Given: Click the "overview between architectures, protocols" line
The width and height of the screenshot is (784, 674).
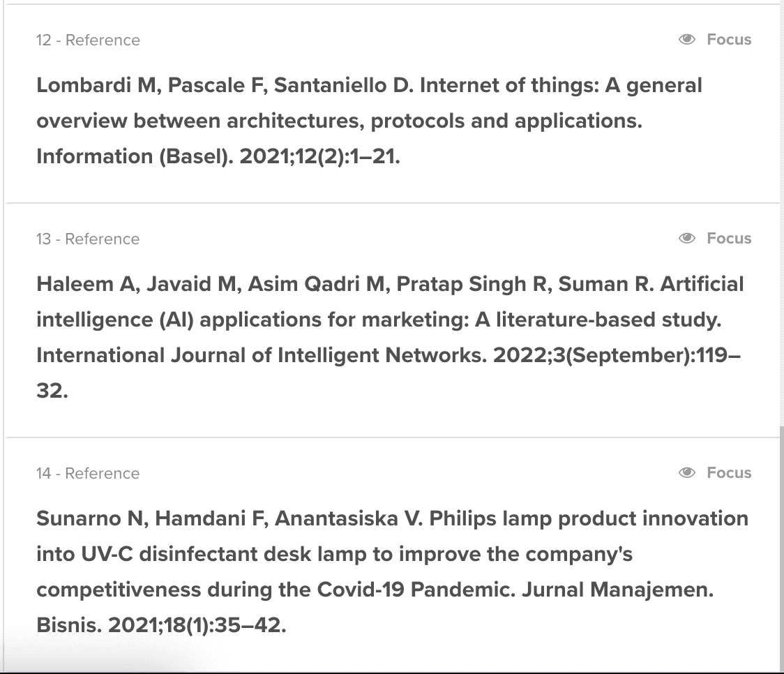Looking at the screenshot, I should (x=340, y=121).
